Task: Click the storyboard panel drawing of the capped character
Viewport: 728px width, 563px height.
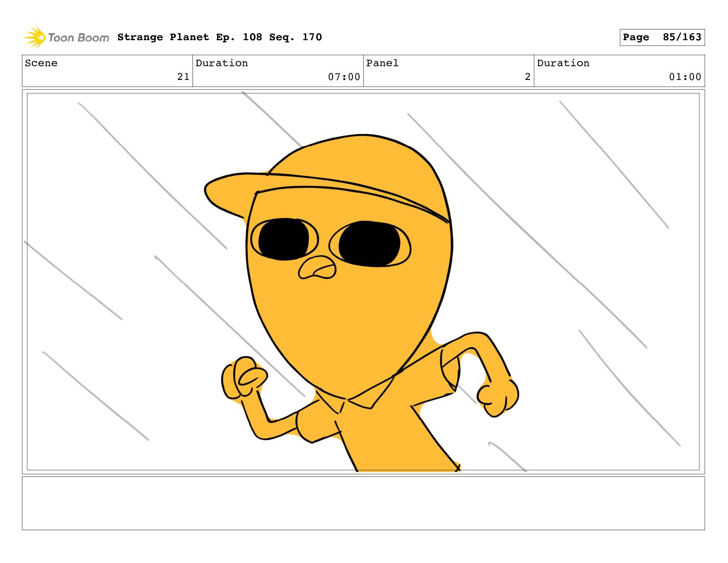Action: 363,282
